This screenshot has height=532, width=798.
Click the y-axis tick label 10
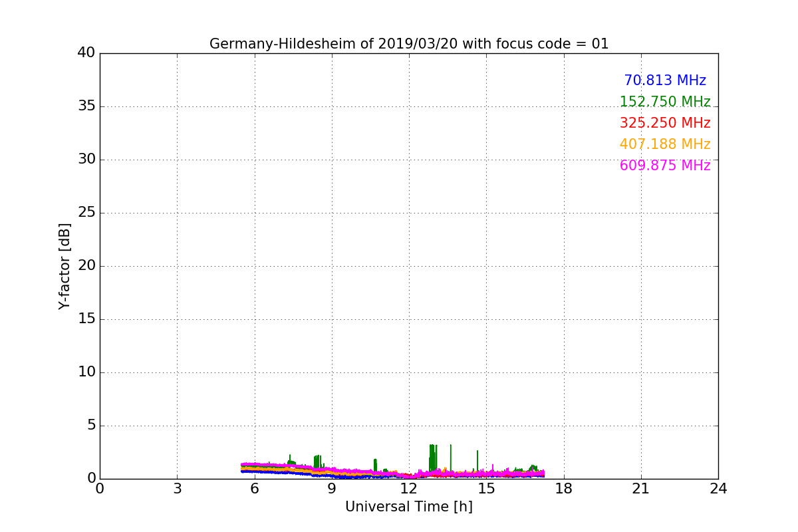(86, 372)
